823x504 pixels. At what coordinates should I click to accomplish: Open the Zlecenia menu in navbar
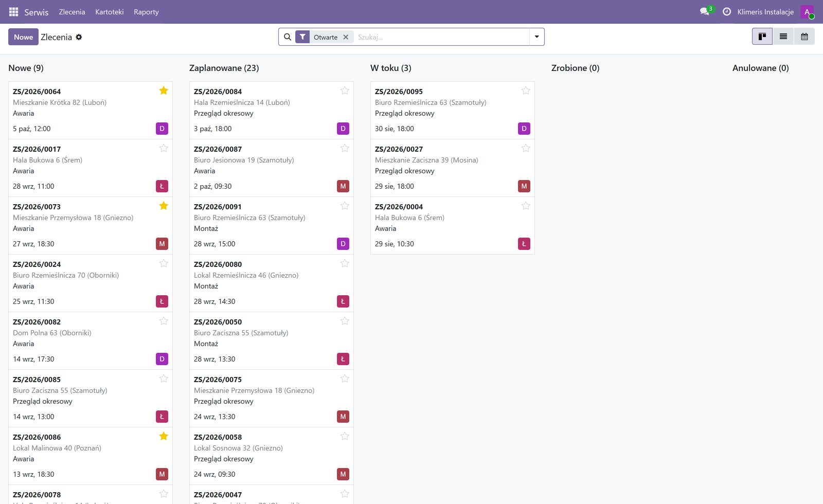click(72, 12)
